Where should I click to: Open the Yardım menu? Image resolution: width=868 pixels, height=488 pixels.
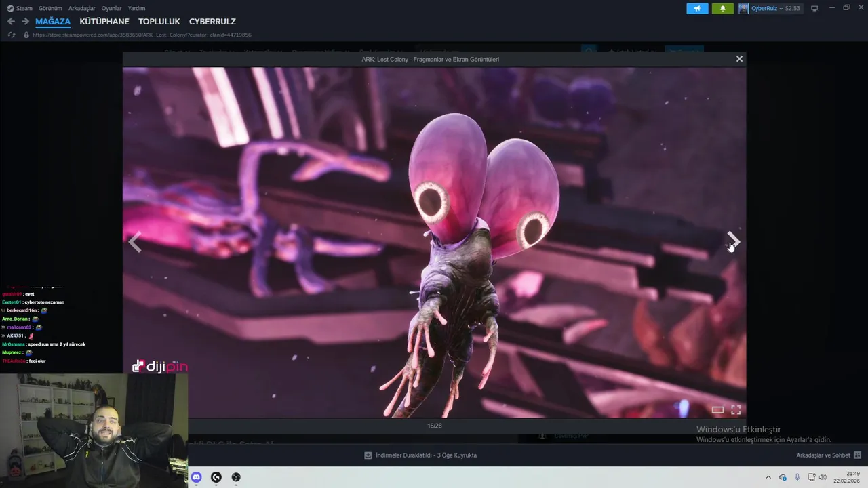point(136,8)
